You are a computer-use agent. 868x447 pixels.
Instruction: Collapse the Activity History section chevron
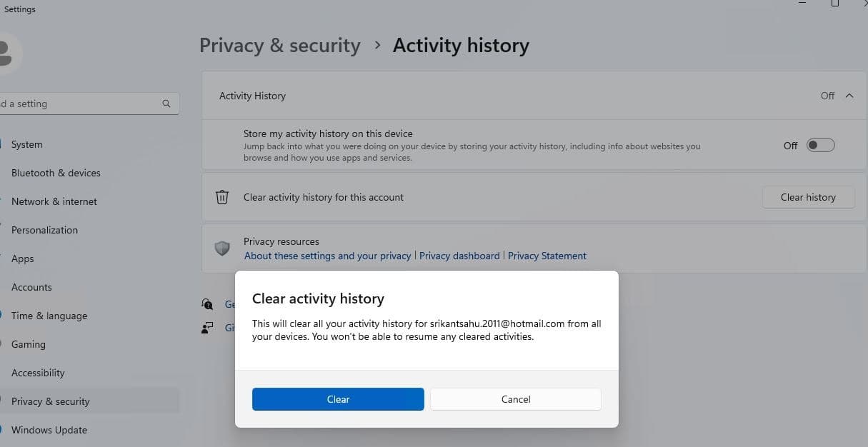pos(849,96)
